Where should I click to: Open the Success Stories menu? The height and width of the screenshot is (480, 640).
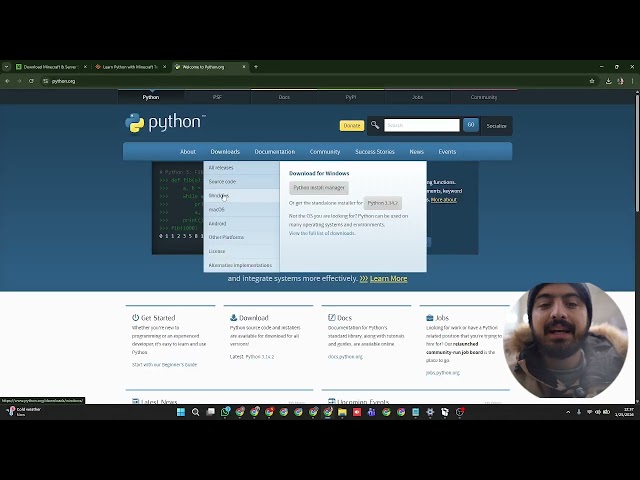coord(375,151)
